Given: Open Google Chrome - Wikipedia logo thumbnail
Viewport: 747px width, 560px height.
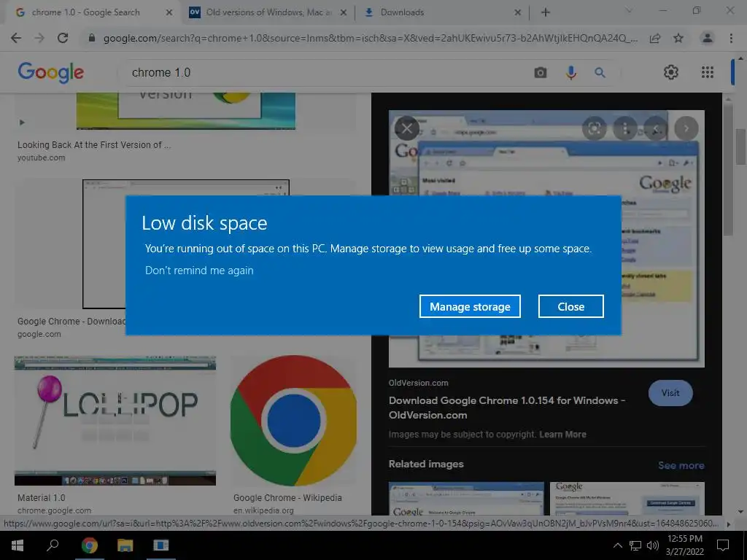Looking at the screenshot, I should click(x=293, y=421).
